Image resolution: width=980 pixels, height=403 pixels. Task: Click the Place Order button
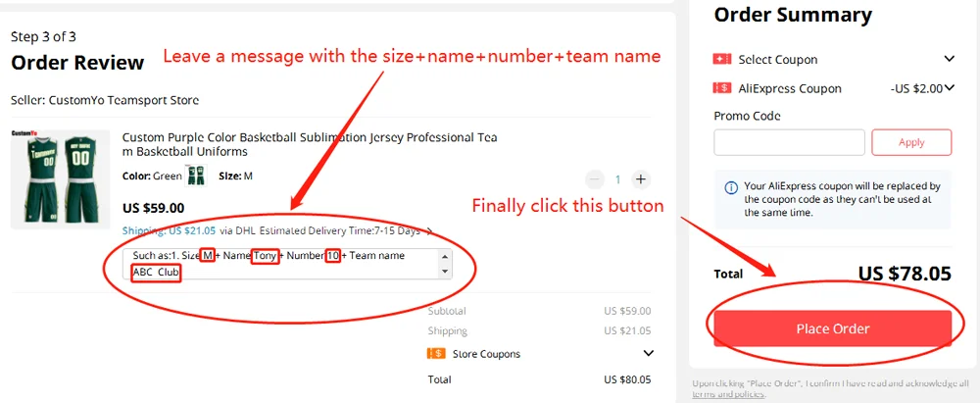click(832, 328)
